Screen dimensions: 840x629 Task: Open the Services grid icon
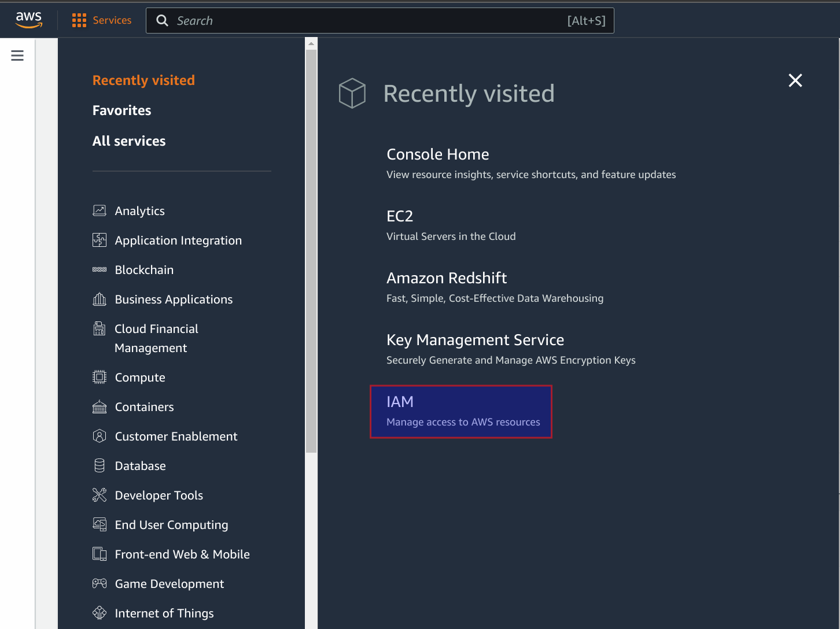tap(79, 20)
